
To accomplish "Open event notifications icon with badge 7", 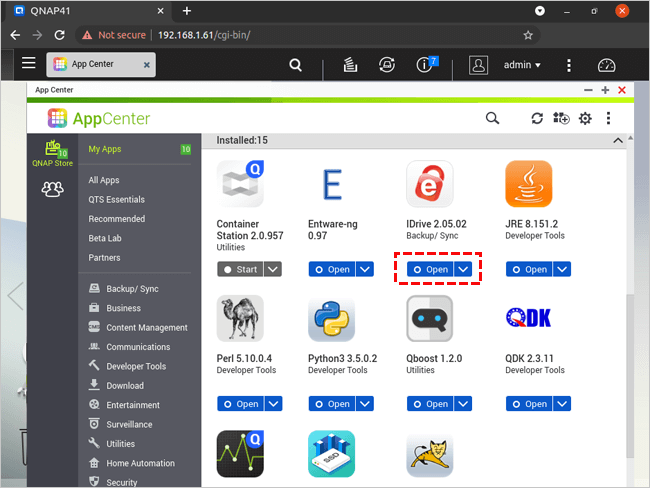I will coord(426,64).
